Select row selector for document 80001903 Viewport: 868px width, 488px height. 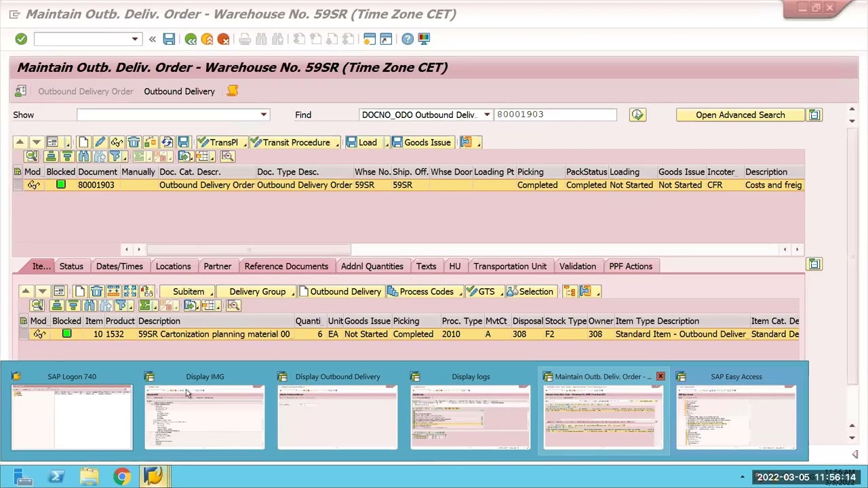point(17,185)
